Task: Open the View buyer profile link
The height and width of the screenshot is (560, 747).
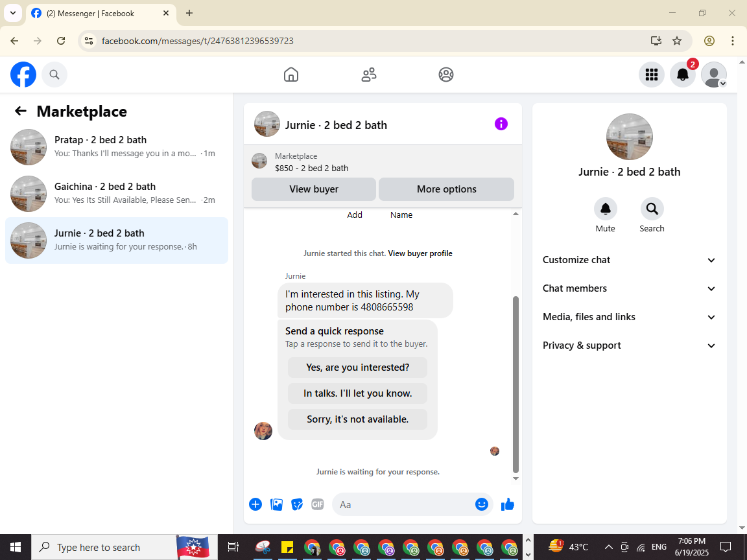Action: (x=420, y=253)
